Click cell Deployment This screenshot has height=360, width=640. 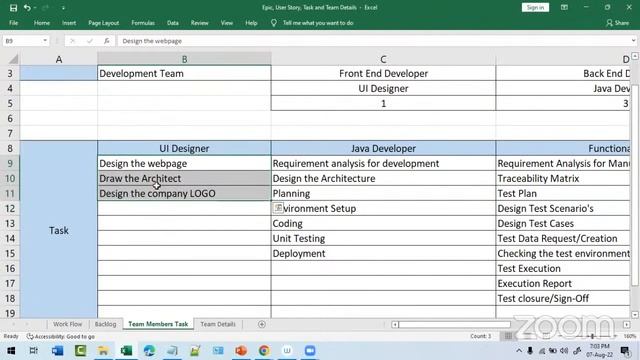click(383, 253)
